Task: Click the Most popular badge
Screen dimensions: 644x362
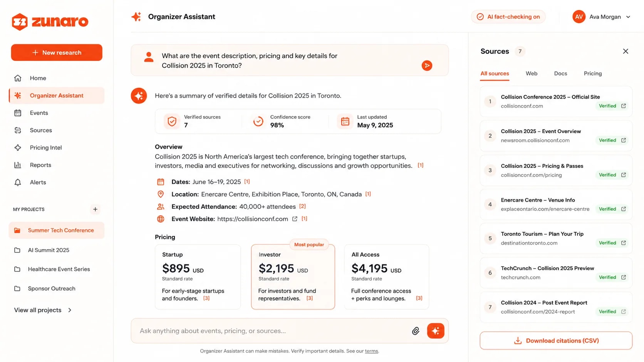Action: click(x=309, y=245)
